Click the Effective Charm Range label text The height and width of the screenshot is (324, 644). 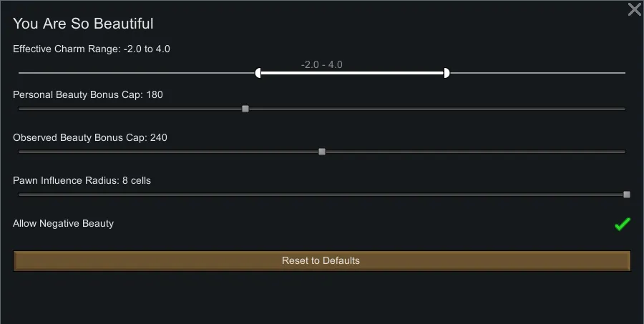click(92, 49)
